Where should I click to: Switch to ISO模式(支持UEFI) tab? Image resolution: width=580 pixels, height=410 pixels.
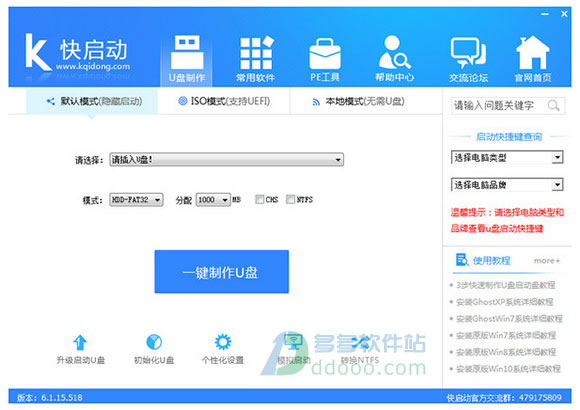point(224,101)
